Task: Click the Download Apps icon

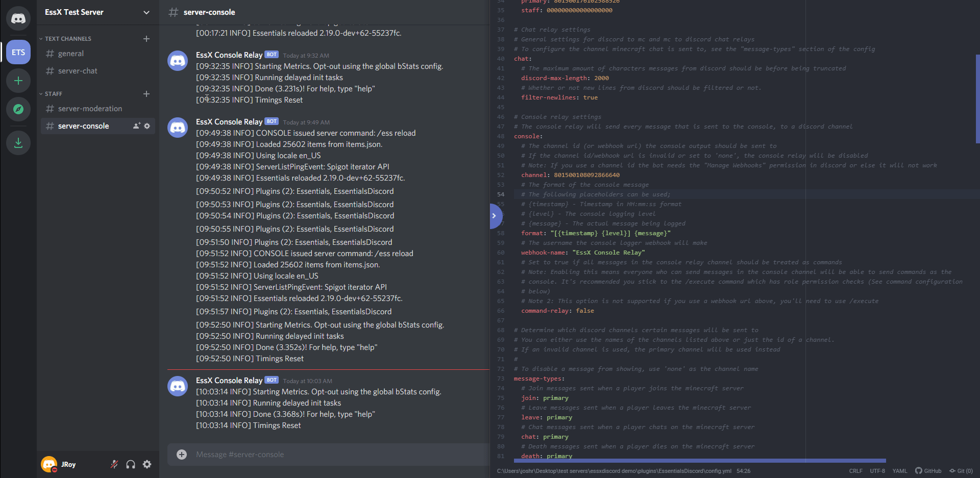Action: tap(18, 143)
